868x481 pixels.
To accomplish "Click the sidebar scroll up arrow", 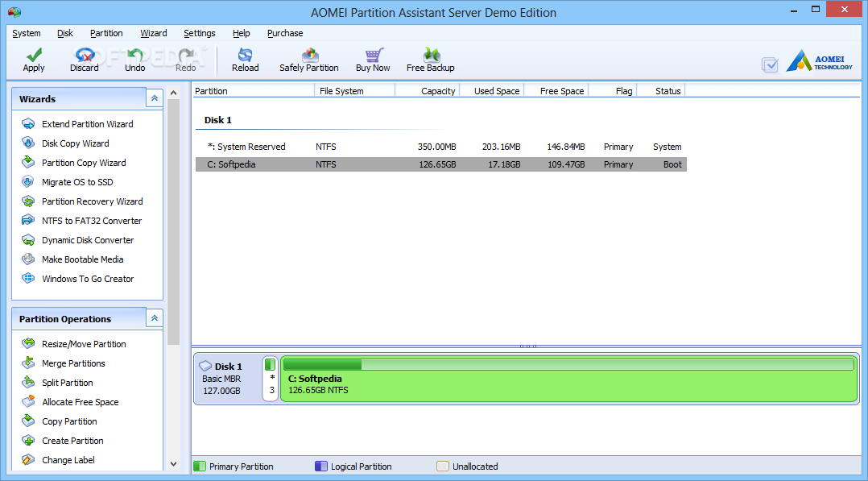I will coord(173,93).
